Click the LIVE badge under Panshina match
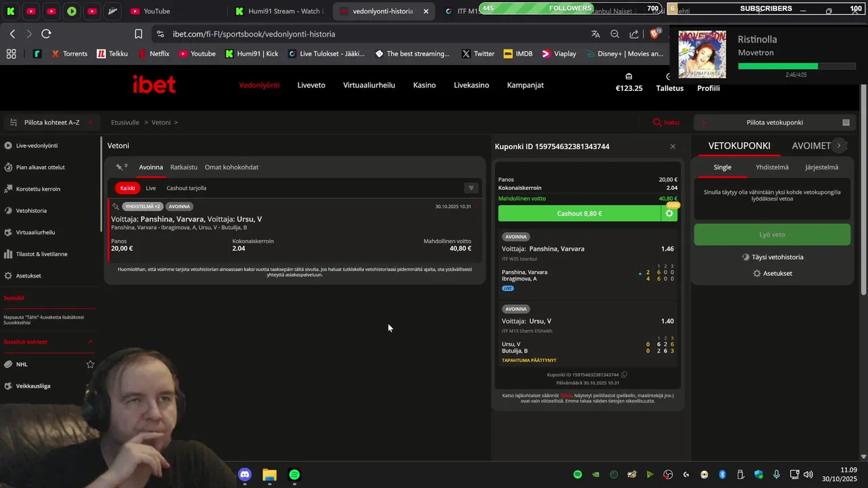Viewport: 868px width, 488px height. coord(508,288)
